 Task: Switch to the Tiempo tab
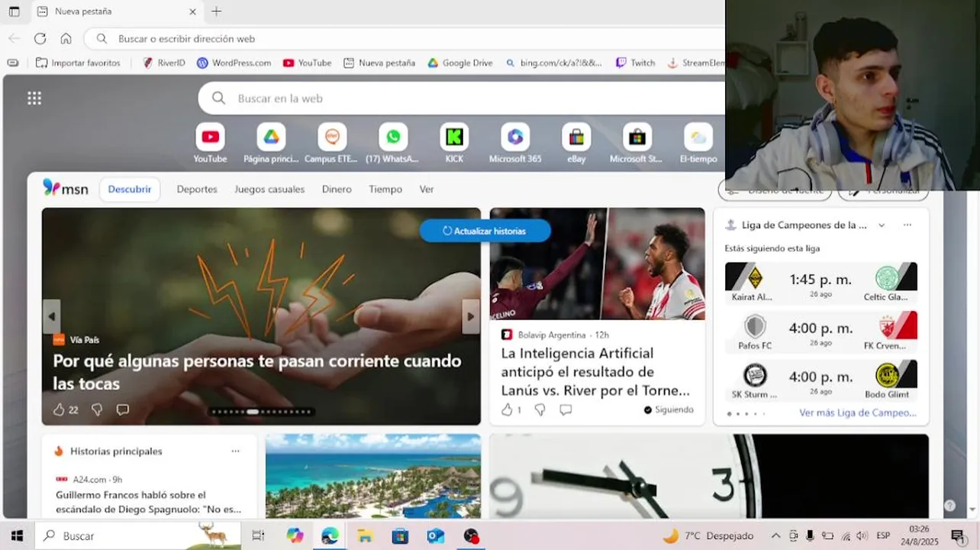pyautogui.click(x=385, y=189)
